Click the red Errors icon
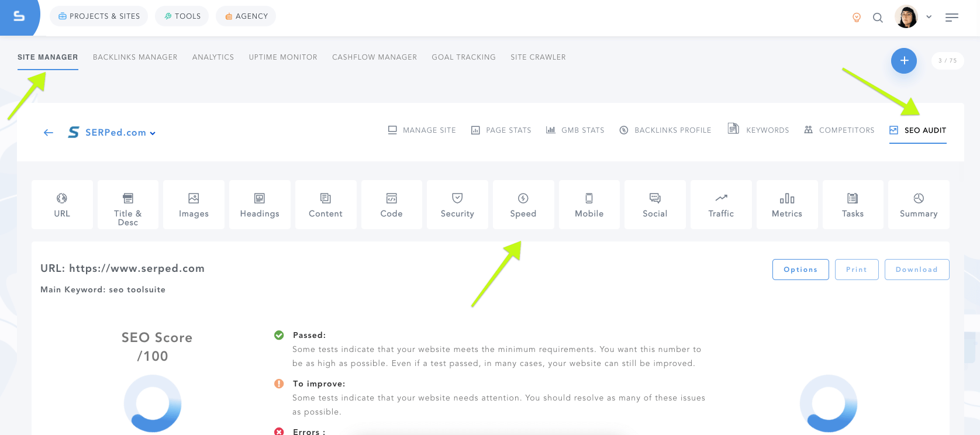This screenshot has width=980, height=435. (x=279, y=431)
